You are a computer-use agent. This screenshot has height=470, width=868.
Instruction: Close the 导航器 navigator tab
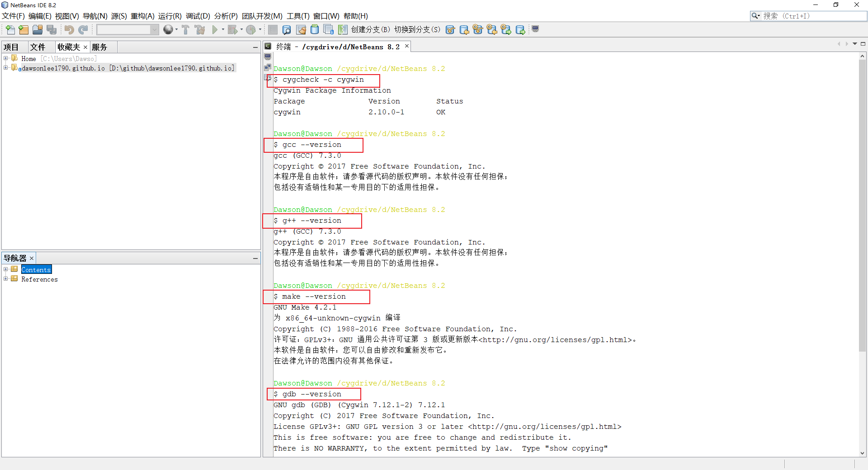(31, 258)
